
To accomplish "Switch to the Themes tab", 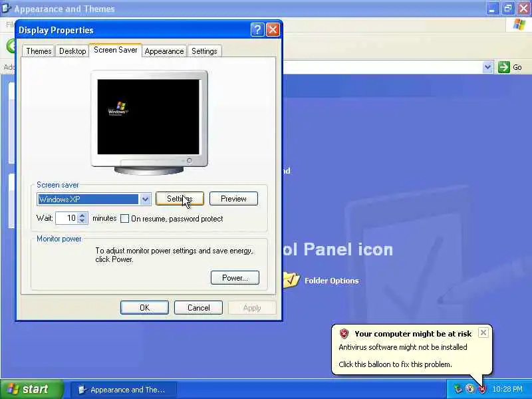I will pos(39,51).
